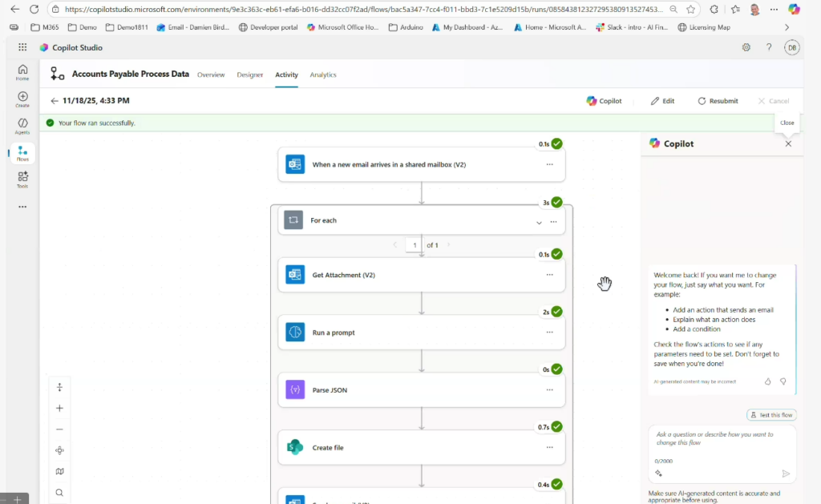Fit flow to view icon
Screen dimensions: 821x504
[x=59, y=450]
